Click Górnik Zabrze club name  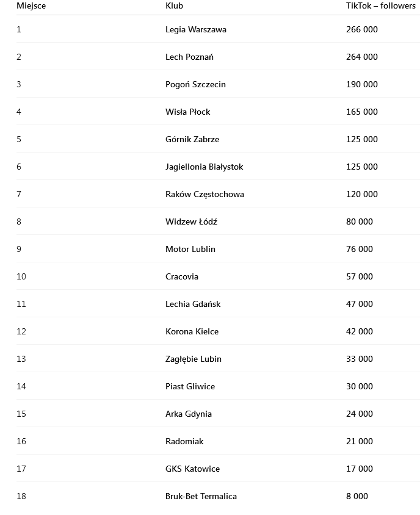[192, 139]
